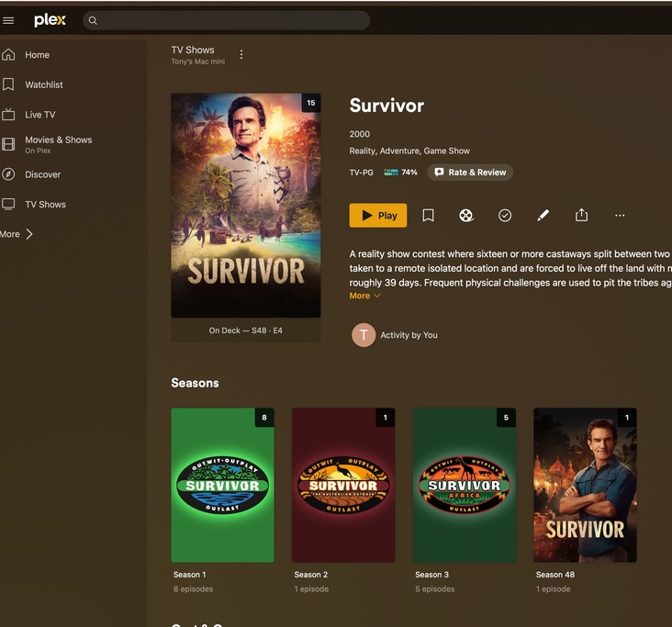This screenshot has height=627, width=672.
Task: Click Seasons section heading
Action: [x=195, y=383]
